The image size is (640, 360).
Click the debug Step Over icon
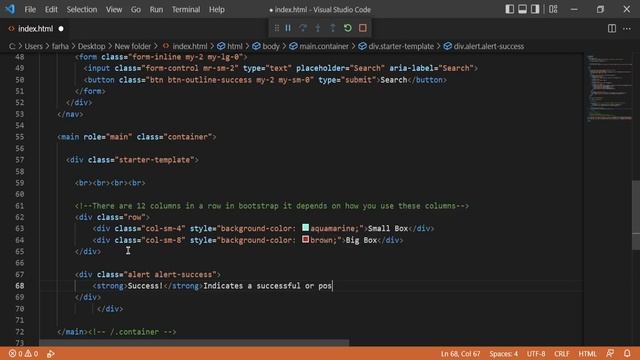[303, 28]
